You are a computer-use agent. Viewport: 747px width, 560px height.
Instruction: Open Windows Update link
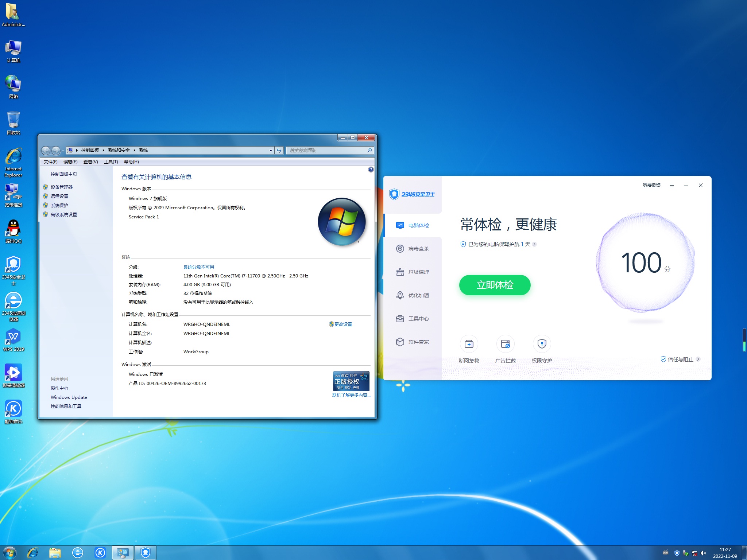click(69, 397)
